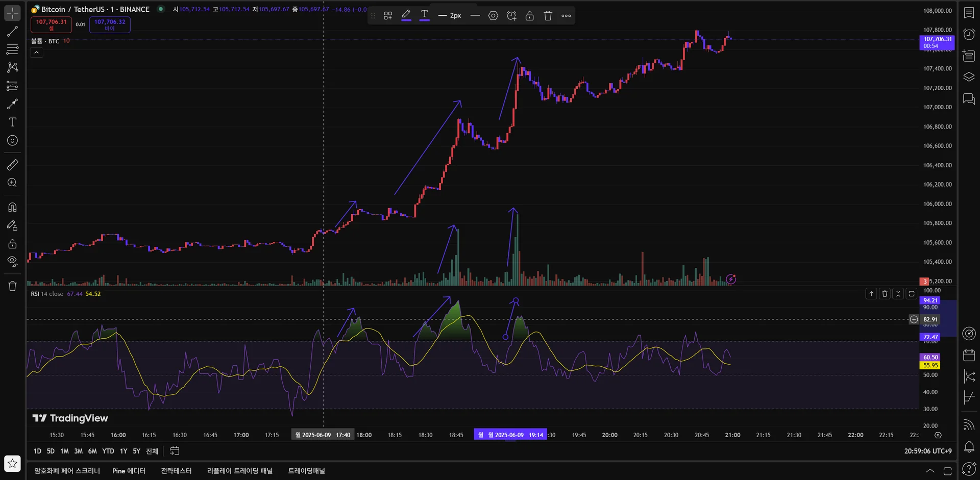The width and height of the screenshot is (980, 480).
Task: Open the Pine 에디터 tab
Action: tap(129, 471)
